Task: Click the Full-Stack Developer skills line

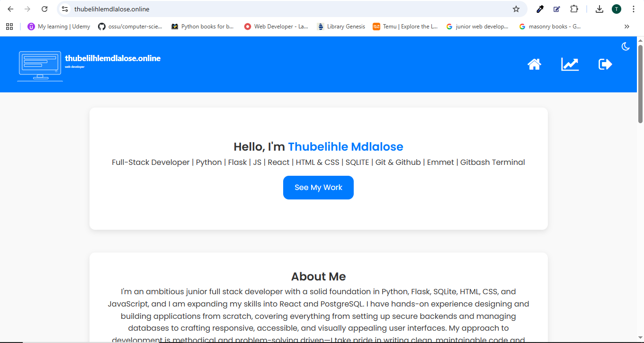Action: pos(318,162)
